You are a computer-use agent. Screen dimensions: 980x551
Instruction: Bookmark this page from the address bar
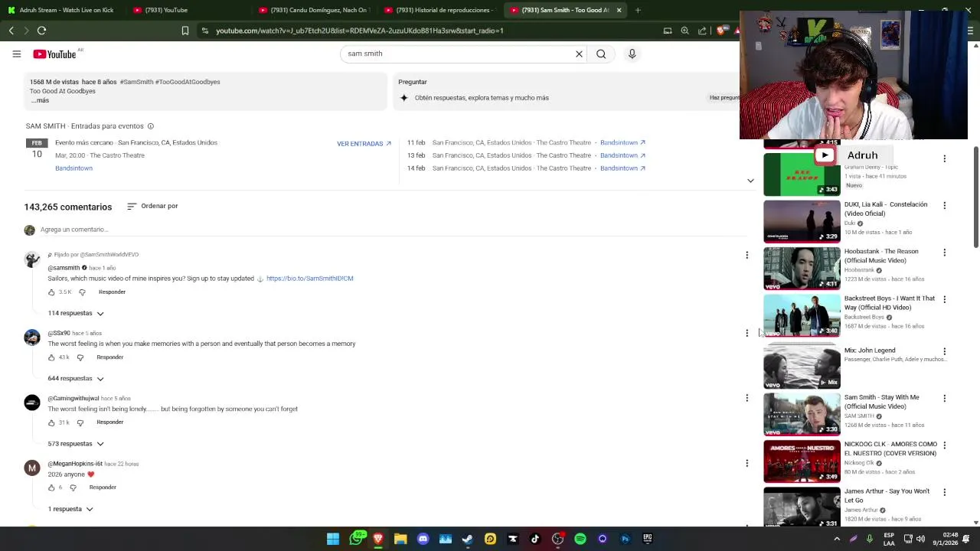[185, 31]
